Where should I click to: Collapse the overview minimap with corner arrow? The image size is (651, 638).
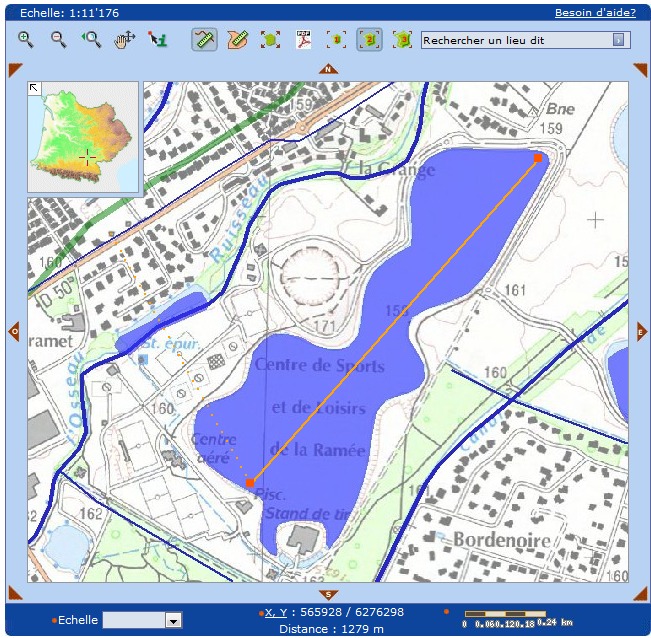34,88
